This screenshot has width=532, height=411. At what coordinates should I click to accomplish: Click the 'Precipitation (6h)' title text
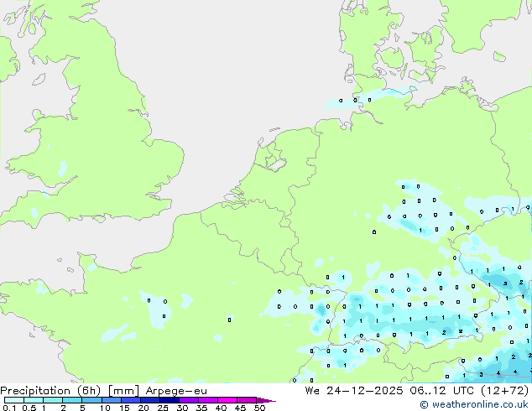point(50,391)
